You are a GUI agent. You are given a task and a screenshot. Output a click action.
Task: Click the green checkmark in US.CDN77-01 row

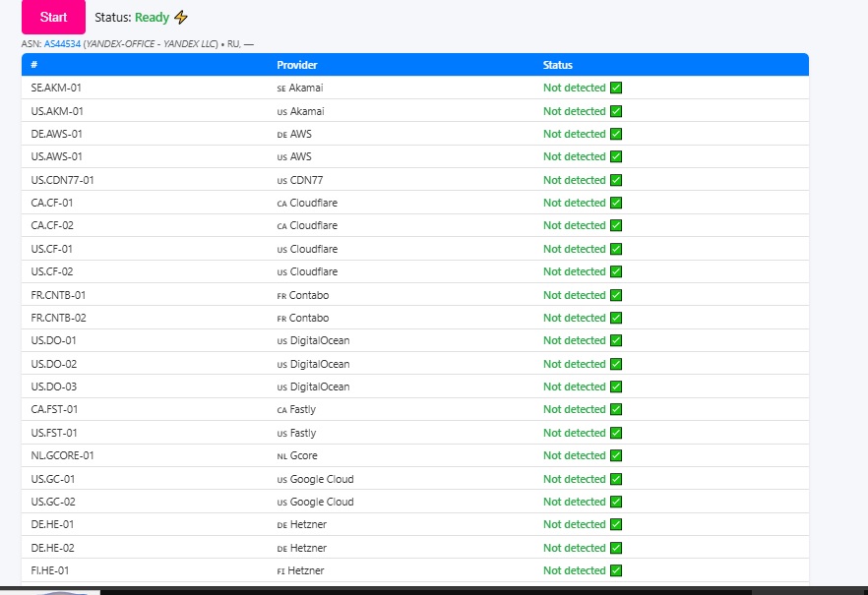pos(616,180)
